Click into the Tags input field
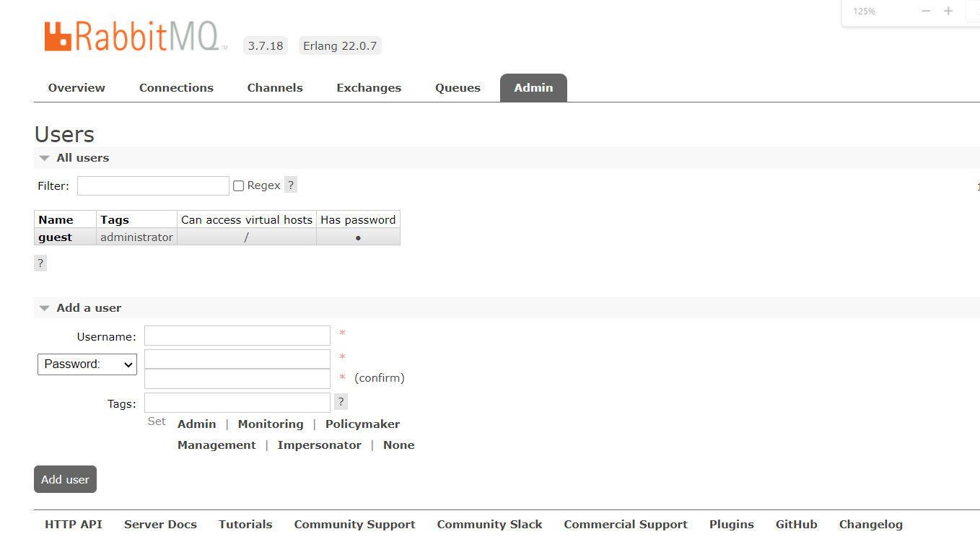This screenshot has width=980, height=560. (237, 403)
